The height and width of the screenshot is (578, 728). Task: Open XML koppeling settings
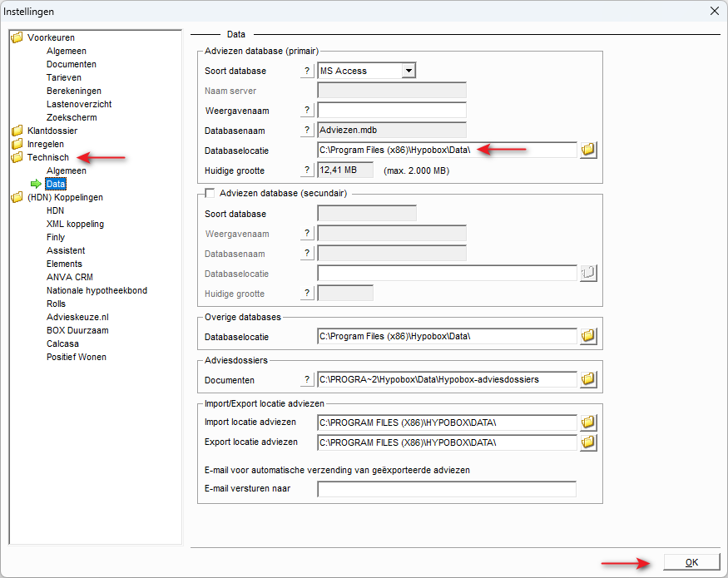[x=75, y=224]
